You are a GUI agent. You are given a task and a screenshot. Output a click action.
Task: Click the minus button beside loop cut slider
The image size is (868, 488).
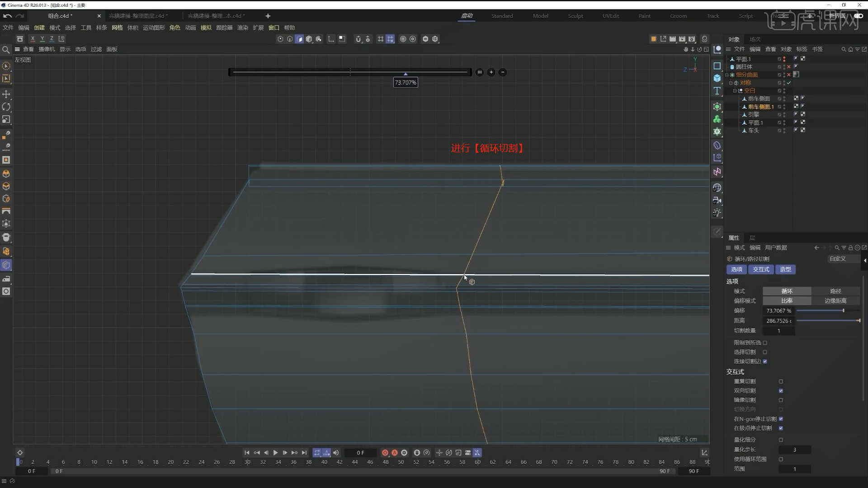pyautogui.click(x=502, y=72)
